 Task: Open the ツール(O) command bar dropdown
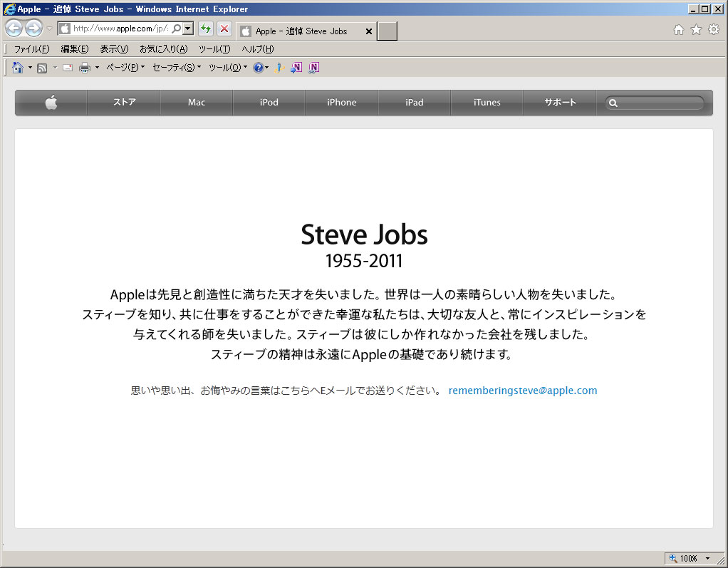[x=228, y=68]
